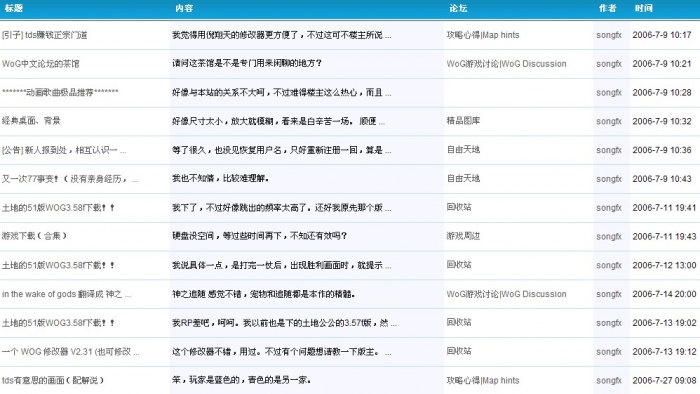700x394 pixels.
Task: Select the timestamp 2006-7-9 10:36
Action: [662, 150]
